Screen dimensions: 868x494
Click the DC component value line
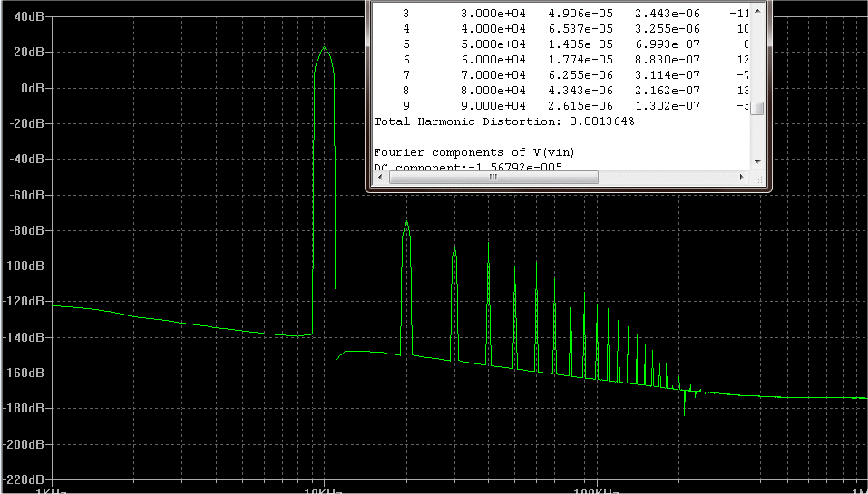click(x=468, y=167)
